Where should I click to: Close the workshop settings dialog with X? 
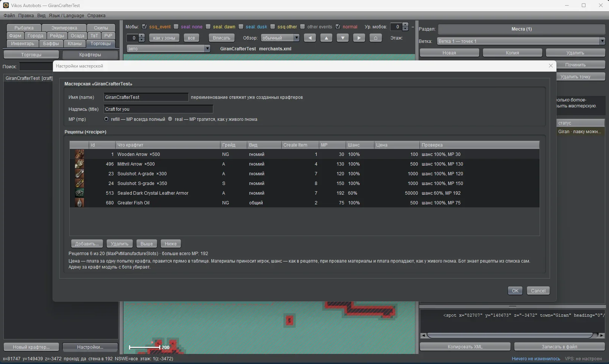(x=550, y=66)
